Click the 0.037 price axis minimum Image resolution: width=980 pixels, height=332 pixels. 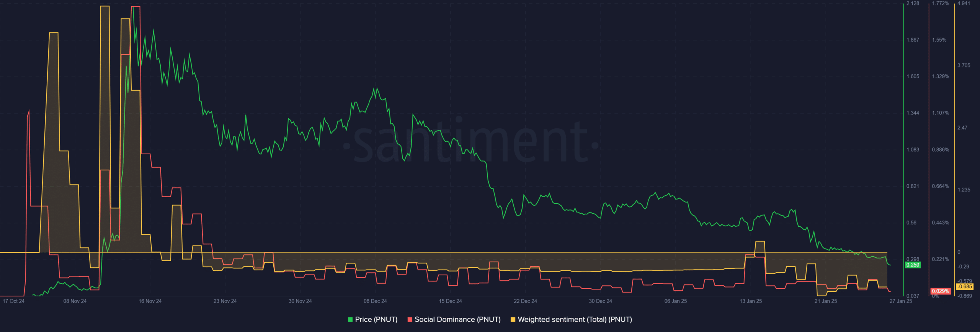click(913, 296)
